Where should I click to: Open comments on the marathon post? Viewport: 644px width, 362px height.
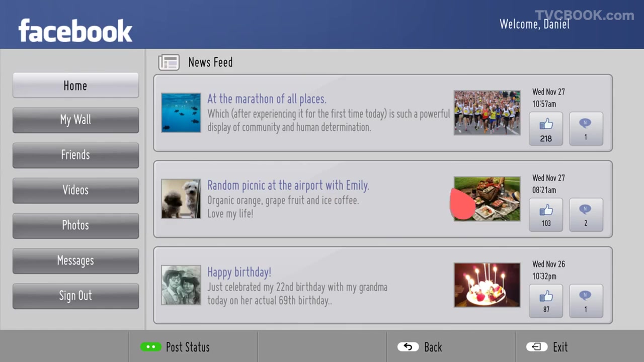click(586, 129)
